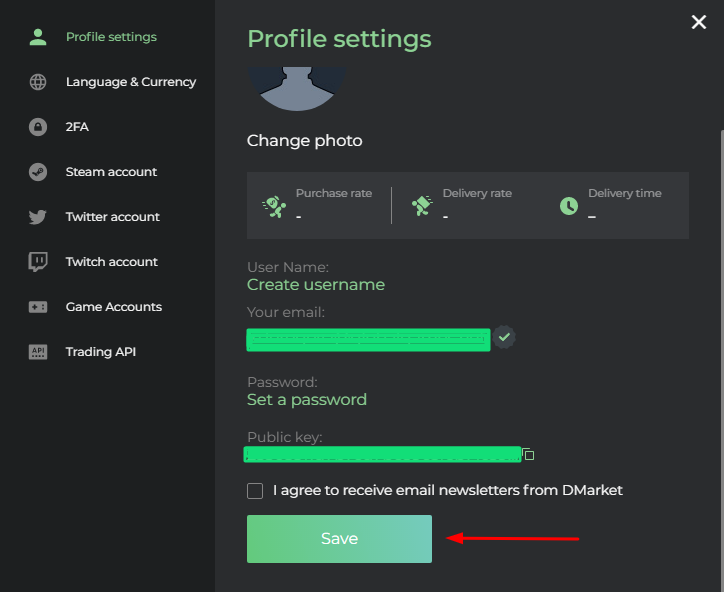Click the Create username link
Image resolution: width=724 pixels, height=592 pixels.
(316, 285)
